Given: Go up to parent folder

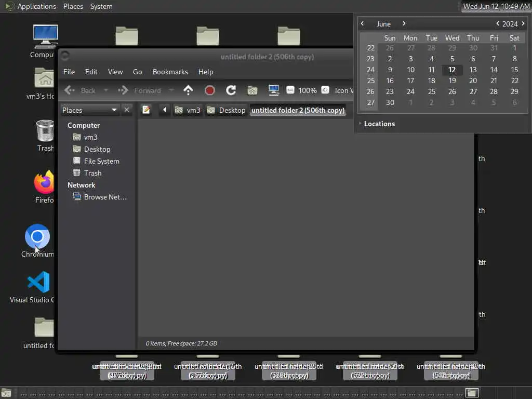Looking at the screenshot, I should click(188, 90).
